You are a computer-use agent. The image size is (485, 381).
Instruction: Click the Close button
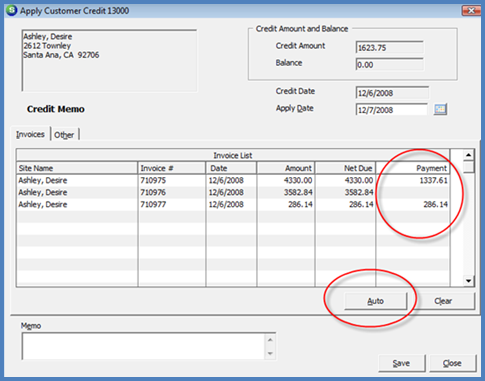point(452,363)
